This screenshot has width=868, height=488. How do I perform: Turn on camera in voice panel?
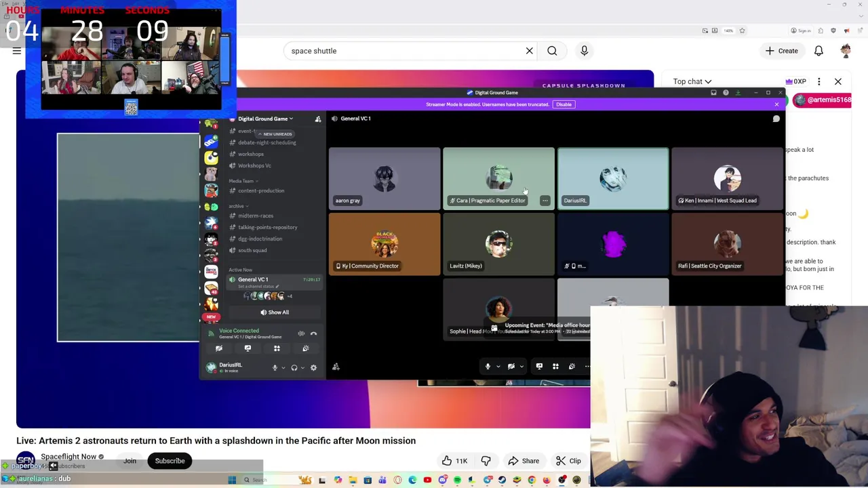(x=218, y=348)
